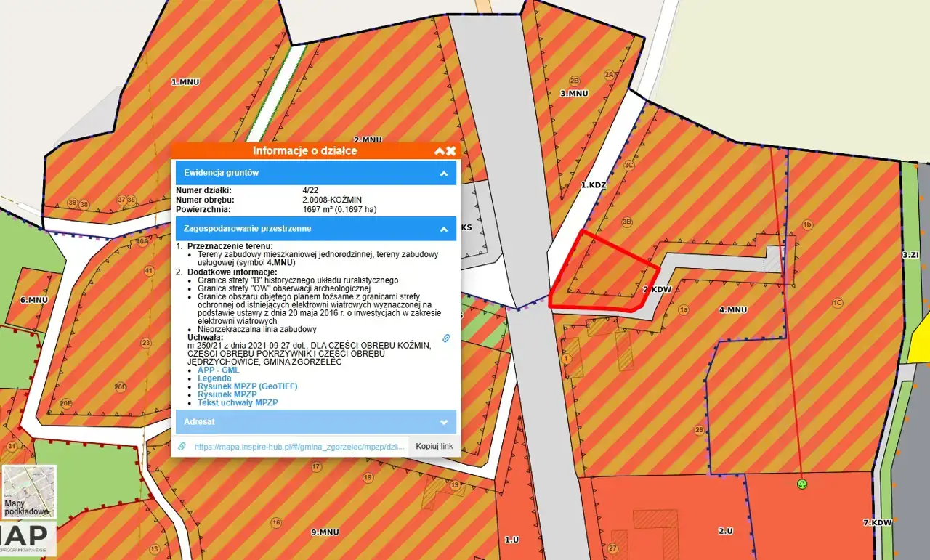
Task: Open Rysunek MPZP (GeoTIFF) link
Action: (247, 386)
